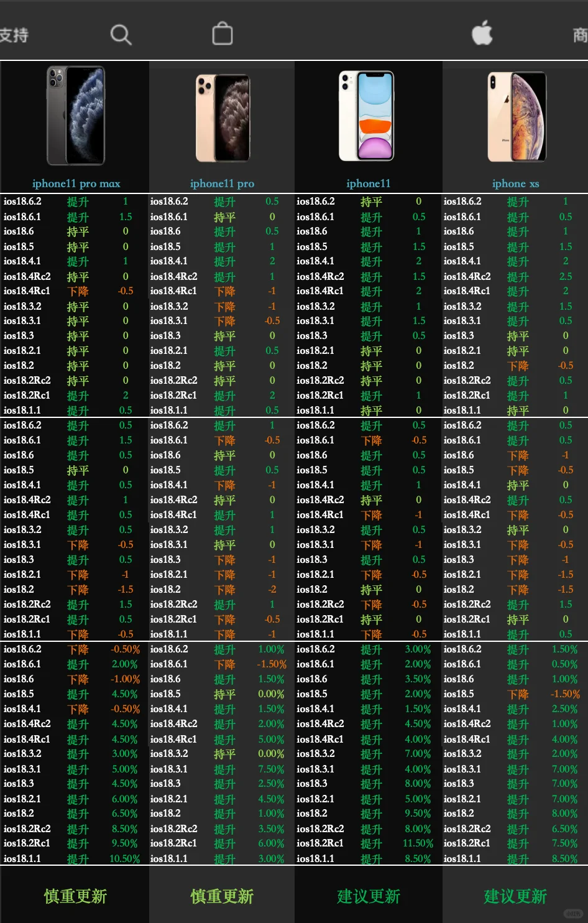Click "-1.50%" in iphone xs ios18.5 row
The width and height of the screenshot is (588, 923).
[565, 694]
